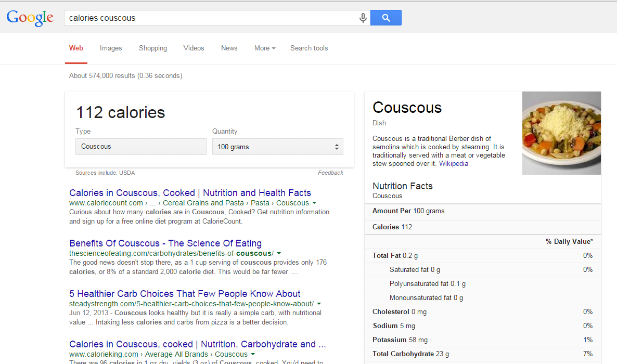Open Search tools
The image size is (617, 364).
(x=309, y=48)
